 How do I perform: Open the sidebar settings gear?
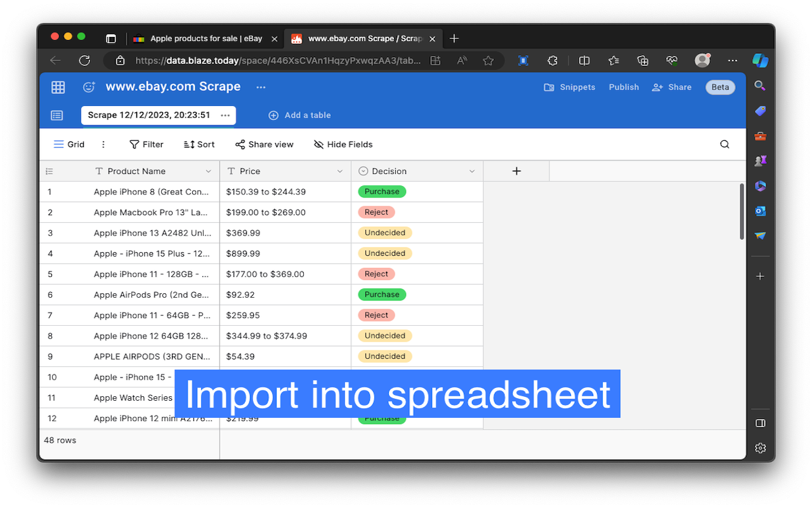click(760, 448)
